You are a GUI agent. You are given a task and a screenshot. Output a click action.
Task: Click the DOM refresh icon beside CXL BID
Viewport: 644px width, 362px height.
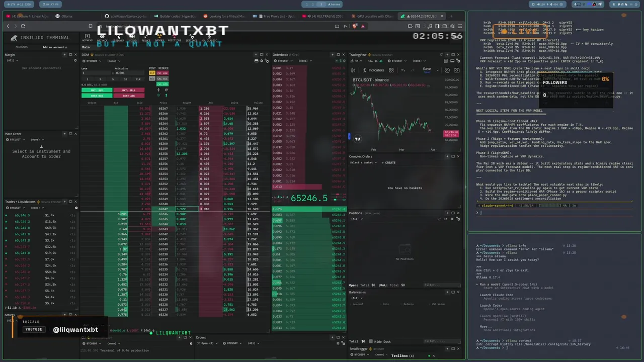(x=166, y=90)
